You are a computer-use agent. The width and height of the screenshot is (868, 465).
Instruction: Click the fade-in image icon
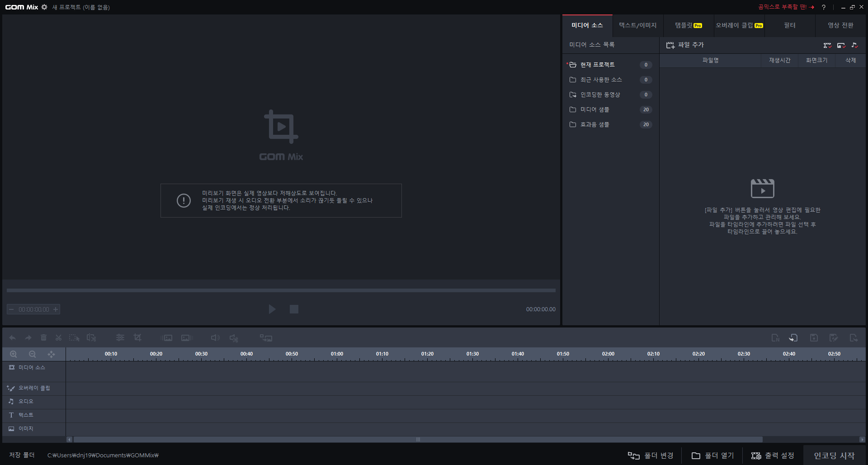pos(167,338)
